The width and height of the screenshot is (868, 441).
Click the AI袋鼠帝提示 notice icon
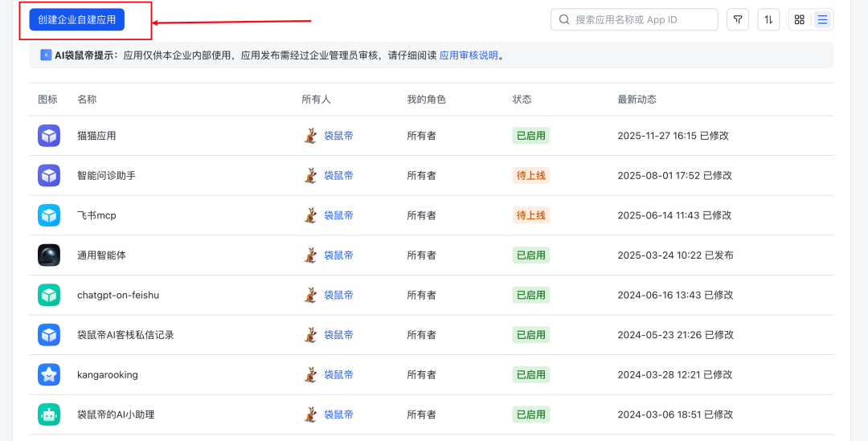point(46,55)
